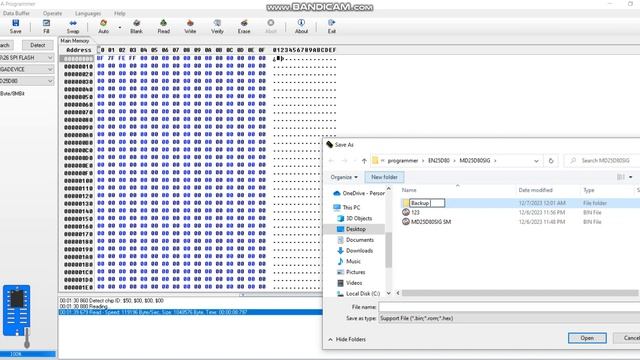
Task: Click the MD25D80SIG breadcrumb segment
Action: [475, 161]
